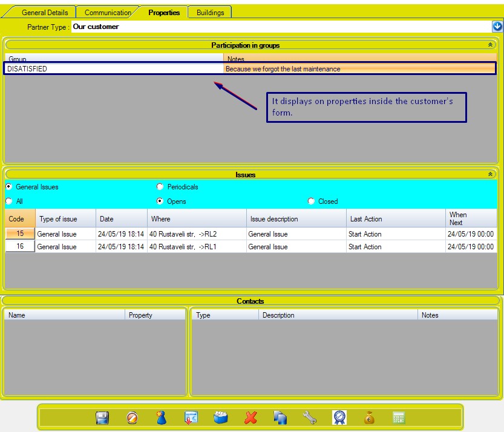The height and width of the screenshot is (432, 504).
Task: Click the orange cancel circle icon
Action: point(132,417)
